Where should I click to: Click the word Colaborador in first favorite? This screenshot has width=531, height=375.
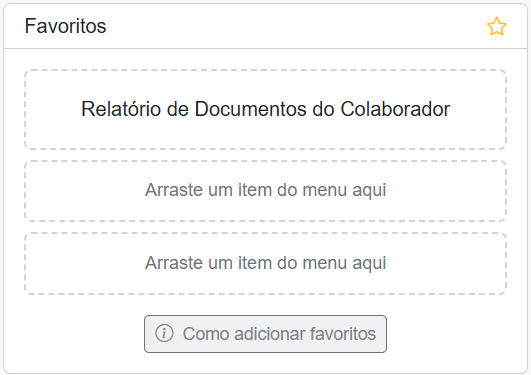coord(395,109)
